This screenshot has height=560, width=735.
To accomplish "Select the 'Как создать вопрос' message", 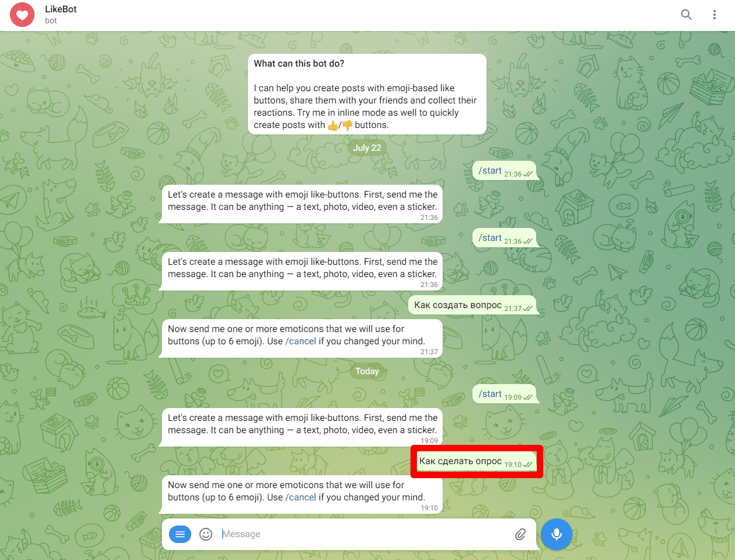I will 472,306.
